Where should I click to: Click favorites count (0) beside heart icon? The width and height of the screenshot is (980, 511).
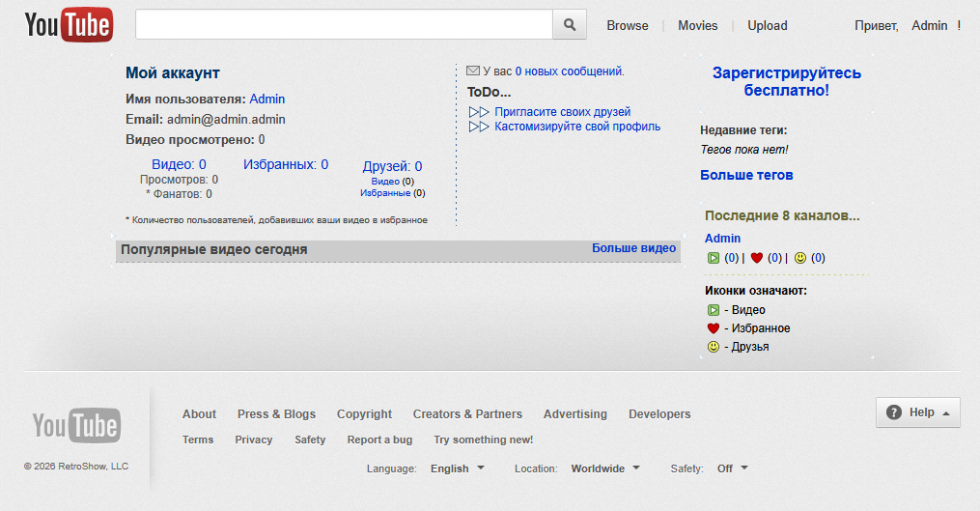(x=774, y=258)
